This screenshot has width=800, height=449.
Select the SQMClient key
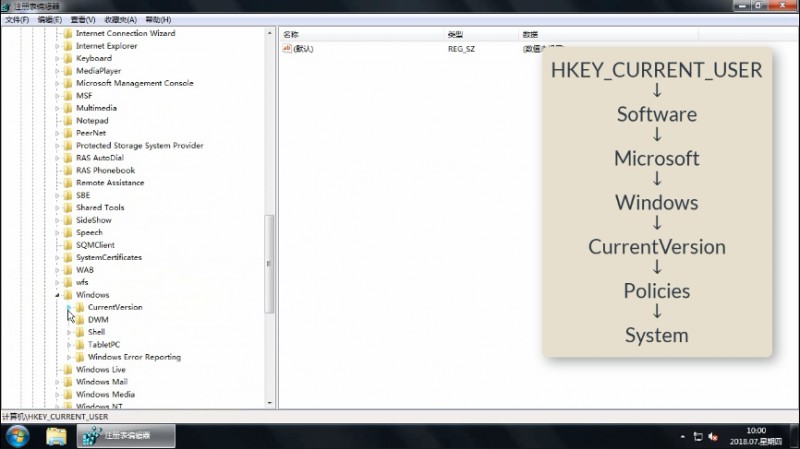(x=95, y=245)
